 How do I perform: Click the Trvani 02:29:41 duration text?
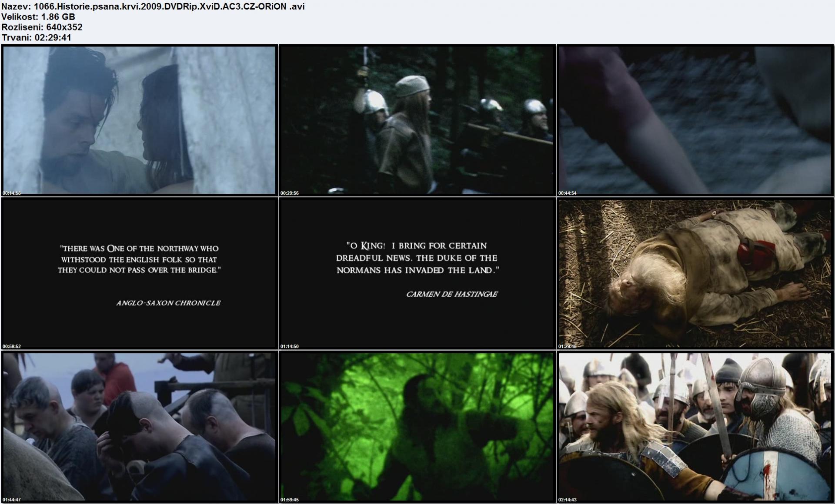point(36,38)
